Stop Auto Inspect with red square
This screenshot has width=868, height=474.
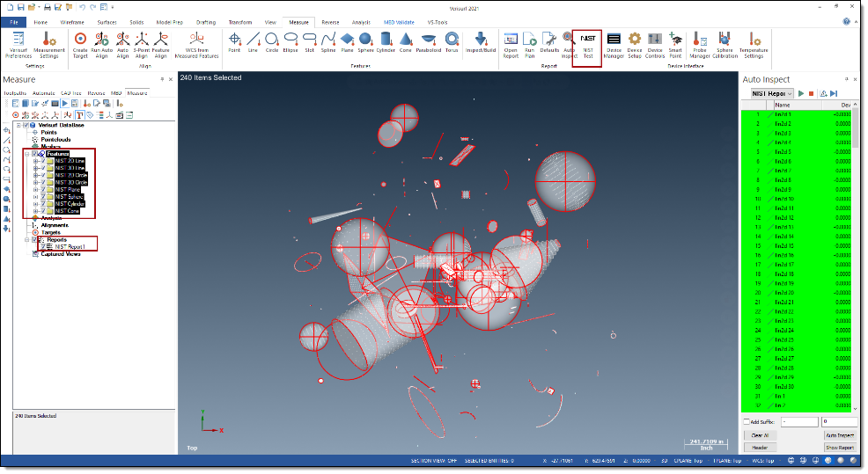coord(811,93)
